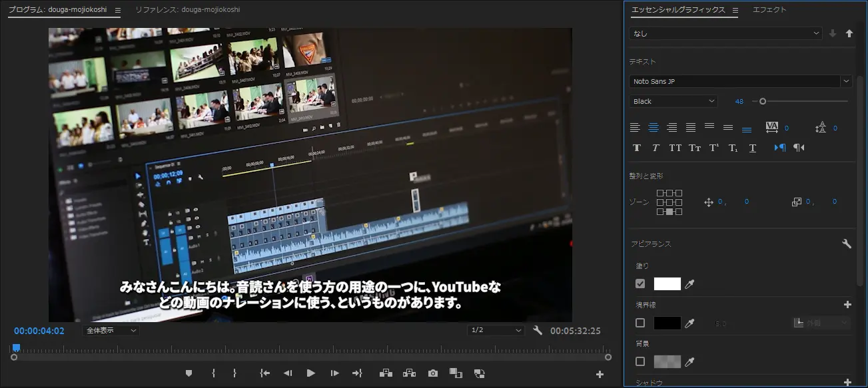This screenshot has height=388, width=868.
Task: Open appearance properties with the wrench icon
Action: click(x=846, y=243)
